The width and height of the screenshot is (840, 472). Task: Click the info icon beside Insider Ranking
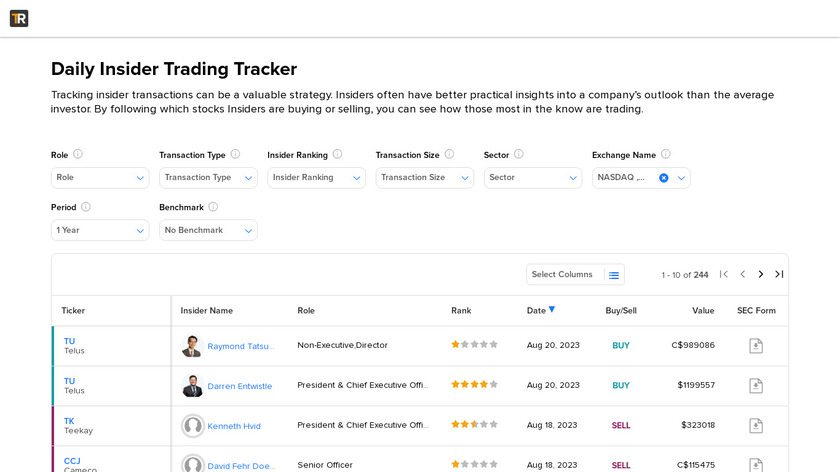337,155
